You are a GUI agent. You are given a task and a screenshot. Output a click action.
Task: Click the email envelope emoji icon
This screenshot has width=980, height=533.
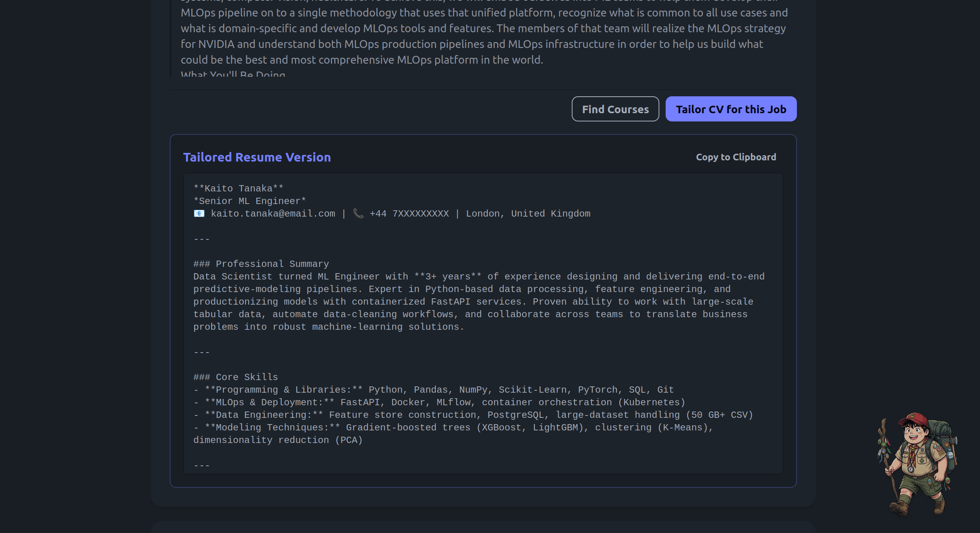(x=199, y=213)
